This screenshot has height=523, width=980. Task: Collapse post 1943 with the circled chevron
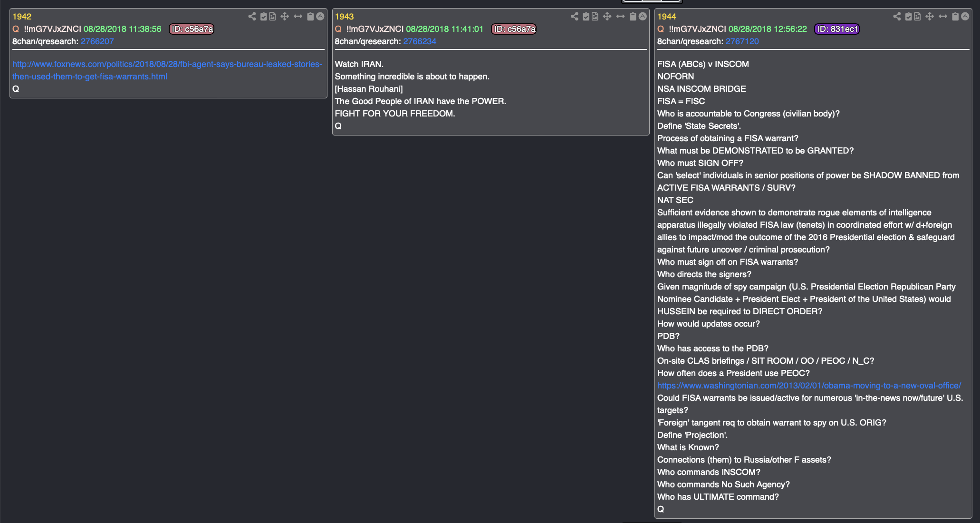click(643, 16)
